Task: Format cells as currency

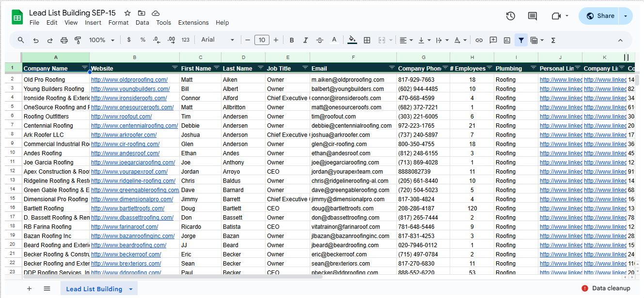Action: tap(128, 40)
